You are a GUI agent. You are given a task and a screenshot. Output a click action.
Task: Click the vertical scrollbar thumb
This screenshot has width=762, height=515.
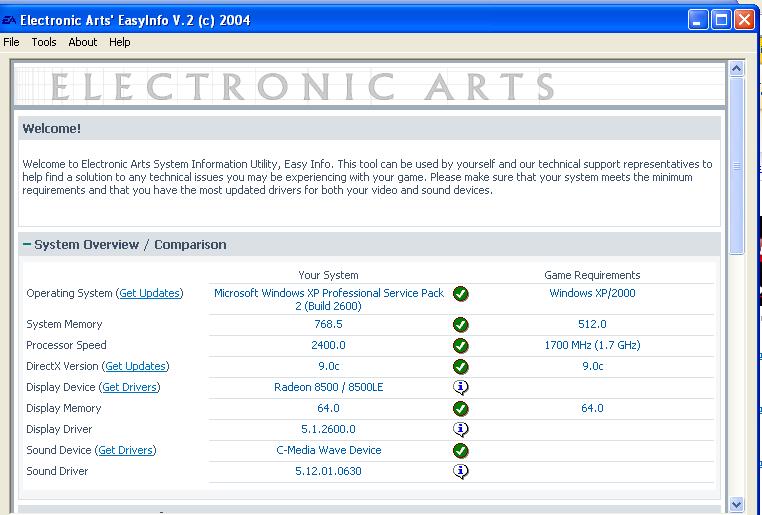737,165
